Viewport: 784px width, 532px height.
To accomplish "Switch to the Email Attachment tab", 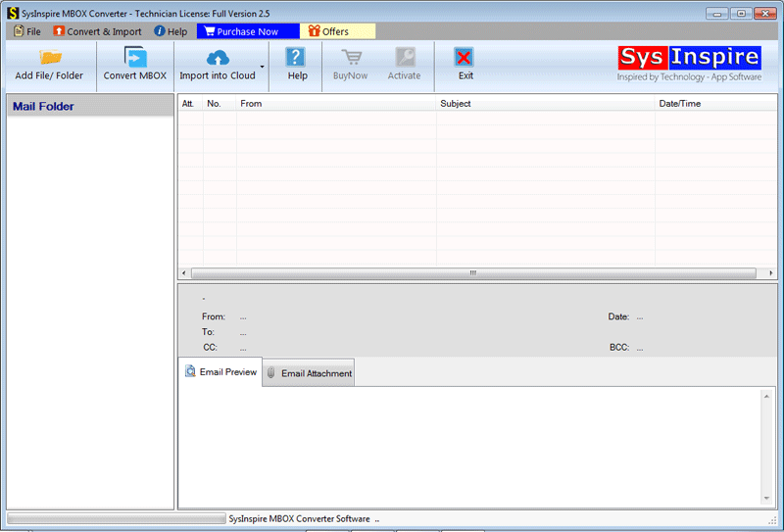I will (x=309, y=373).
